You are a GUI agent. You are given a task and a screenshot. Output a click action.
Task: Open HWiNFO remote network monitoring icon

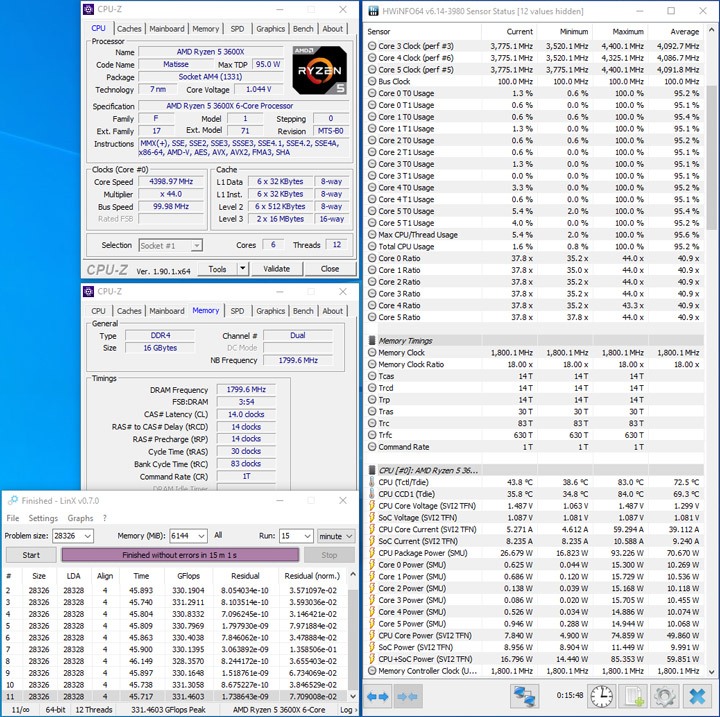[x=524, y=696]
